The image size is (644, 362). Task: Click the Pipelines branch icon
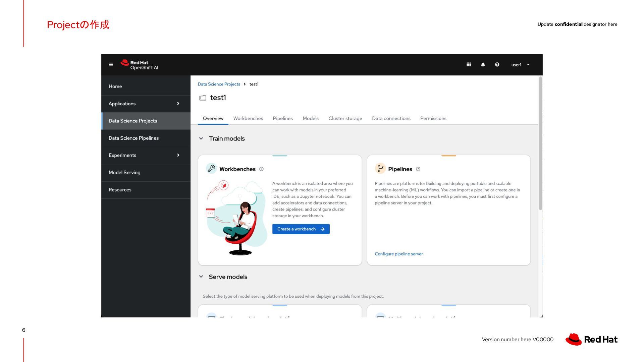380,169
